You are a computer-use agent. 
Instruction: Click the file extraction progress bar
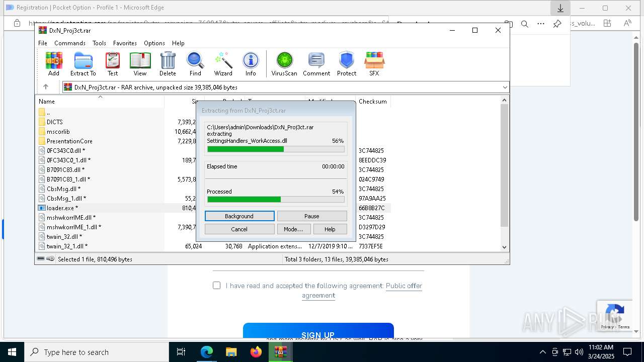click(x=276, y=149)
